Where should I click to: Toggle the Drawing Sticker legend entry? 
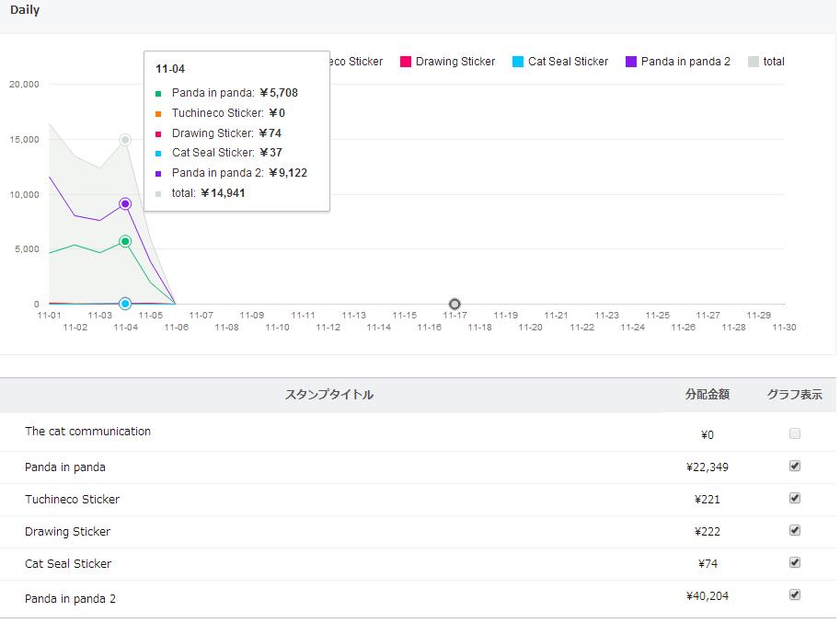pyautogui.click(x=447, y=62)
